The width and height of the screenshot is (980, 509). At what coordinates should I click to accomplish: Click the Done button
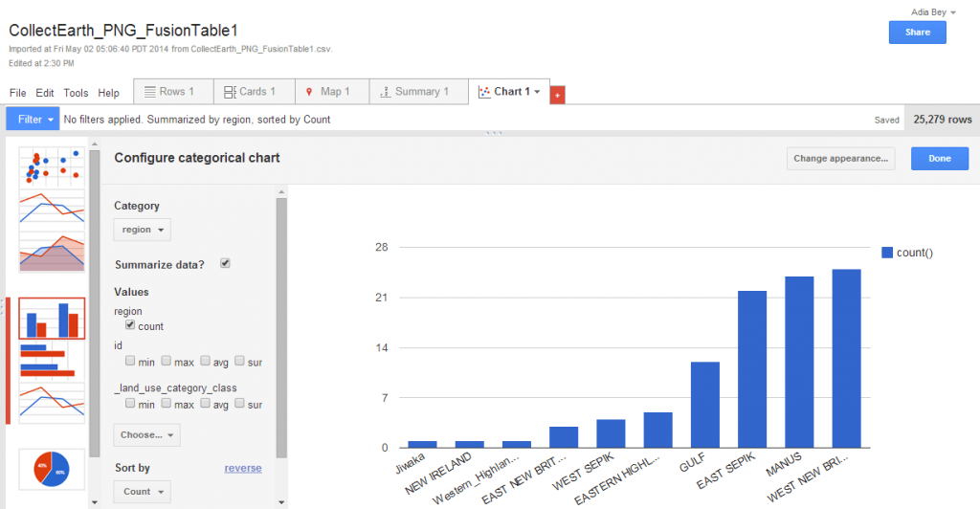940,159
